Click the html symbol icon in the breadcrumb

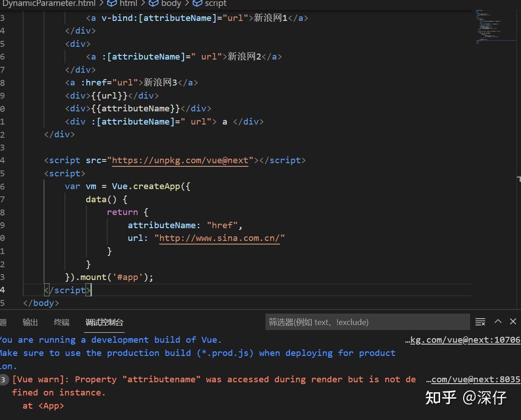pyautogui.click(x=112, y=4)
